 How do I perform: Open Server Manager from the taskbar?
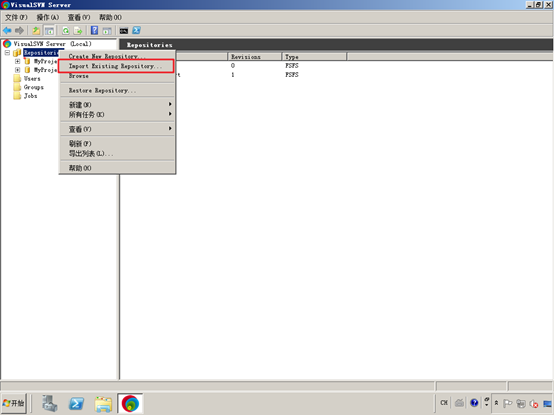pyautogui.click(x=50, y=403)
